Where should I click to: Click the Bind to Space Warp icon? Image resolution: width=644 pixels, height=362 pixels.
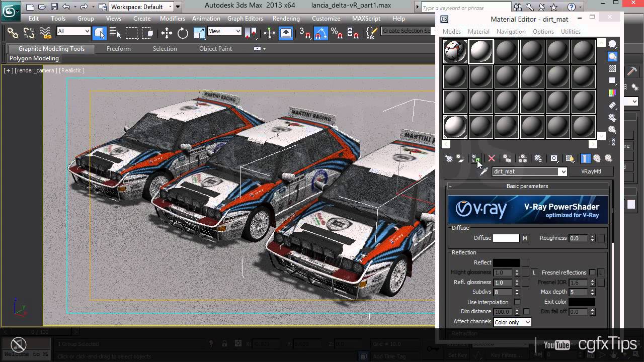[45, 33]
